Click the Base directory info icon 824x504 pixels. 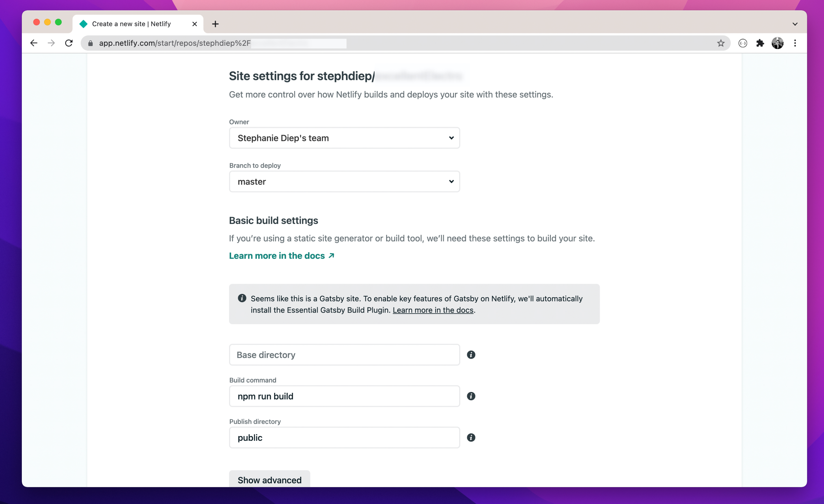click(471, 355)
